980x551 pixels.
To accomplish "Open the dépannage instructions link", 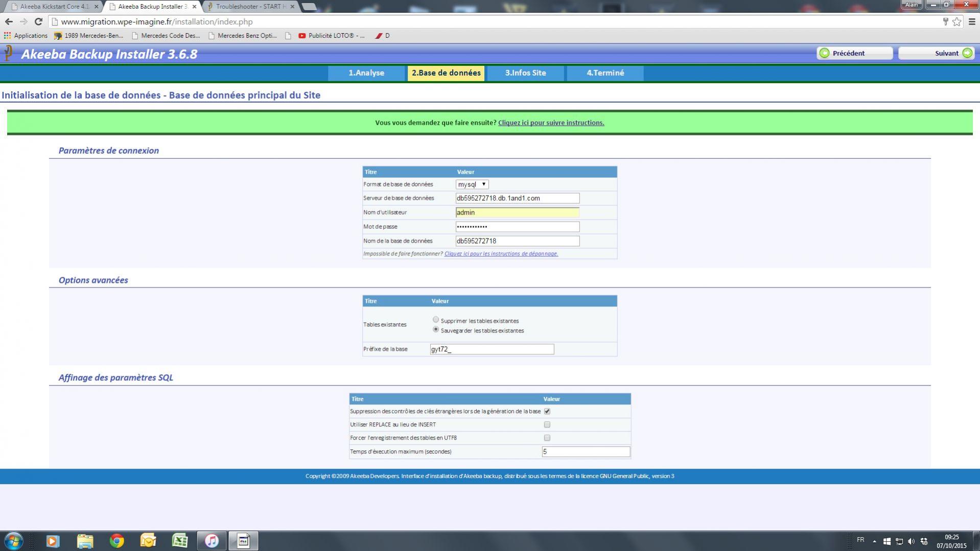I will 501,254.
